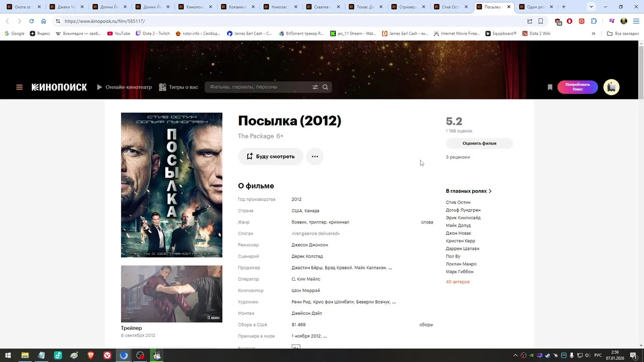This screenshot has width=644, height=362.
Task: Show hidden system tray icons
Action: click(x=515, y=355)
